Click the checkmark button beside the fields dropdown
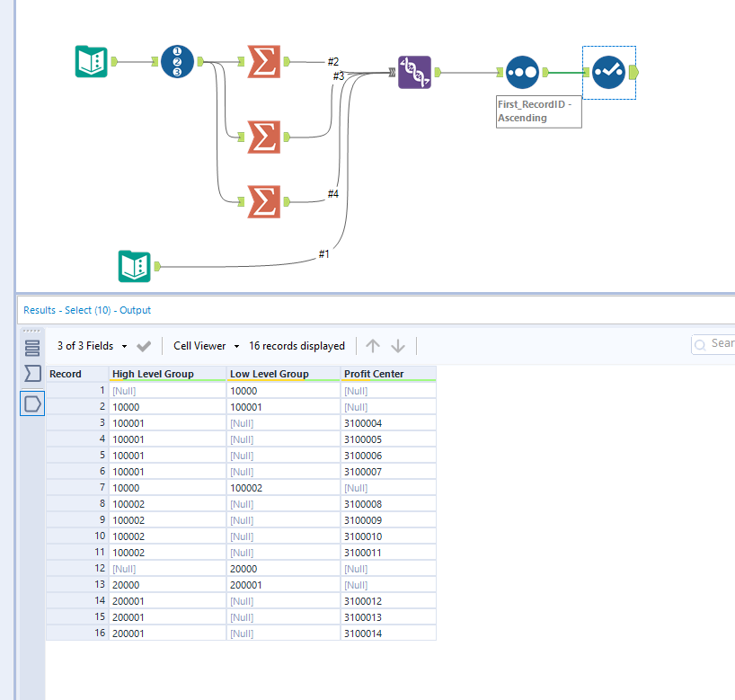The width and height of the screenshot is (735, 700). click(143, 345)
